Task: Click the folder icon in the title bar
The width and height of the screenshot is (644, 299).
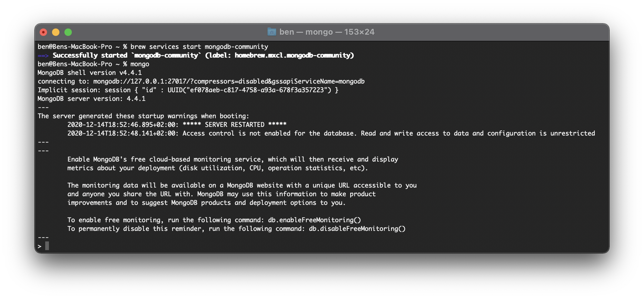Action: tap(272, 32)
